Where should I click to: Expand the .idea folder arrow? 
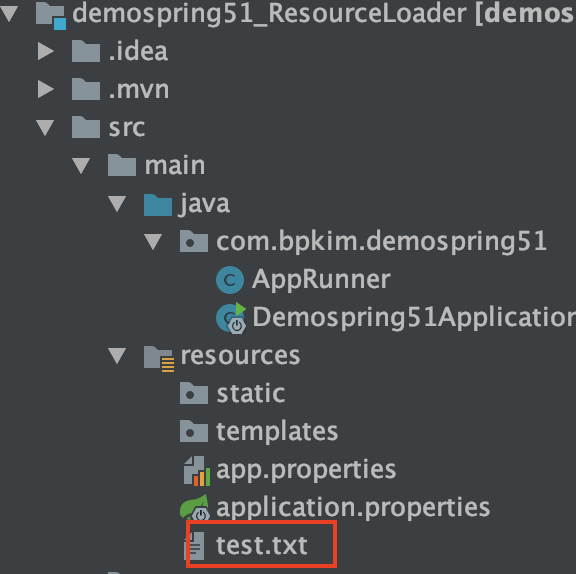point(46,51)
